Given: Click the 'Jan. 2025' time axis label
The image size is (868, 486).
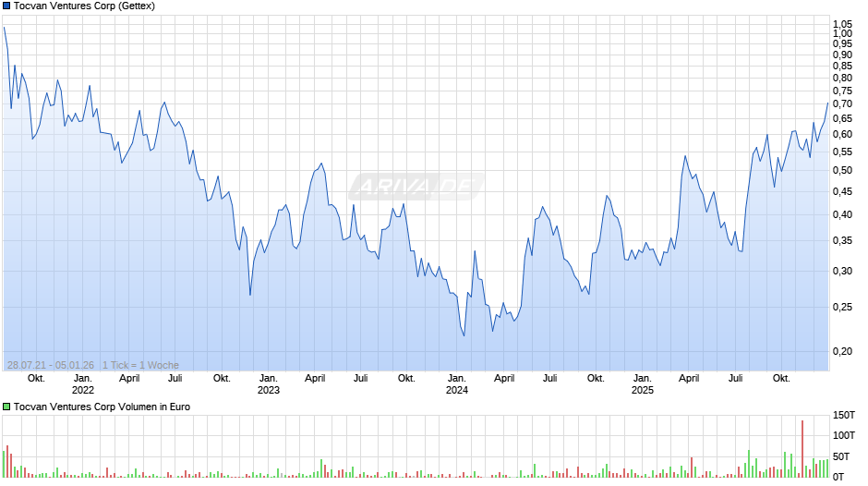Looking at the screenshot, I should pos(642,384).
